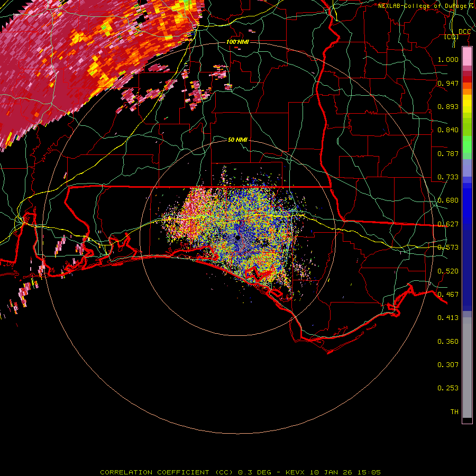Select the 0.253 scale value
The image size is (476, 476).
point(448,388)
